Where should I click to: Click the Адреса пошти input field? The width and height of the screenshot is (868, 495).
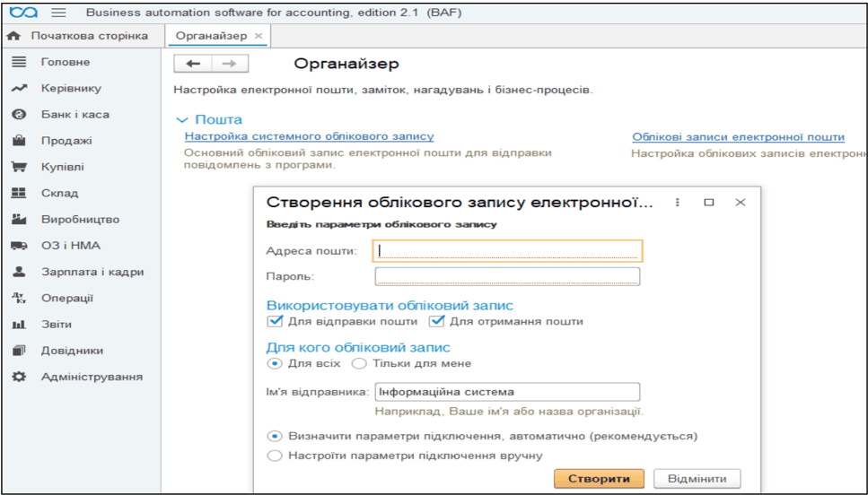pos(508,250)
